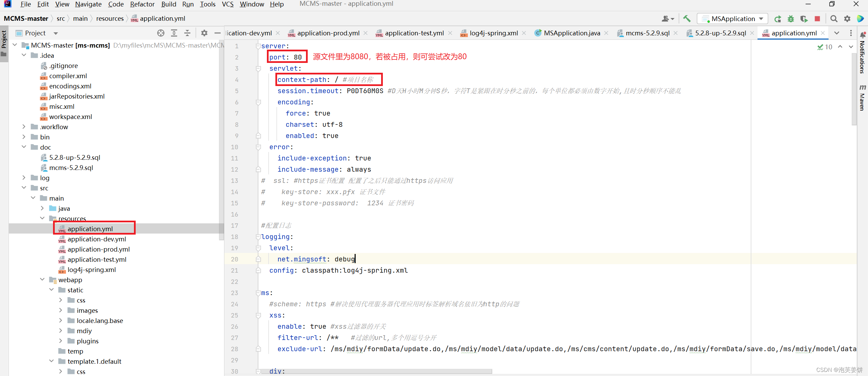Close the log4j-spring.xml tab
868x376 pixels.
tap(524, 33)
